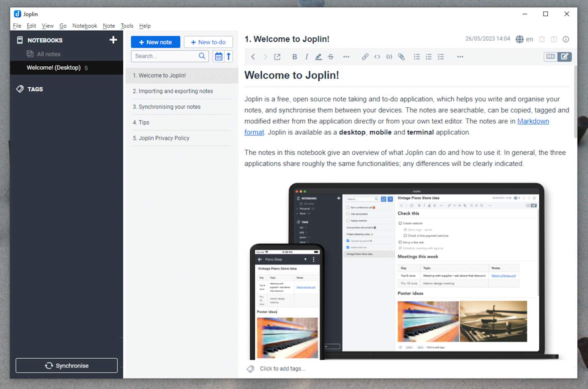Open the Notebook menu
This screenshot has width=588, height=389.
click(84, 26)
